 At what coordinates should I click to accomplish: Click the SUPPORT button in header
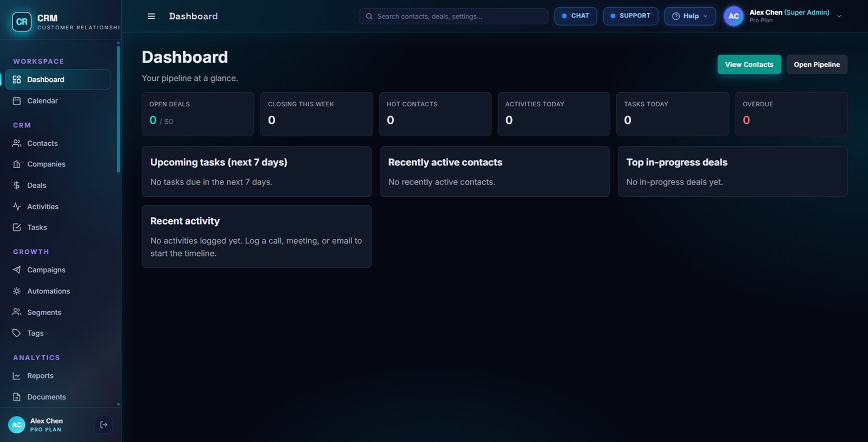(630, 16)
